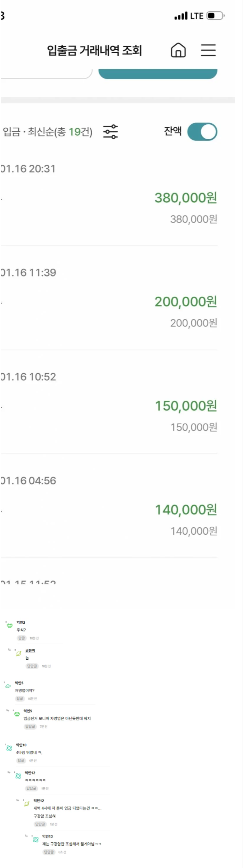243x868 pixels.
Task: Go to banking home via house icon
Action: pos(178,50)
